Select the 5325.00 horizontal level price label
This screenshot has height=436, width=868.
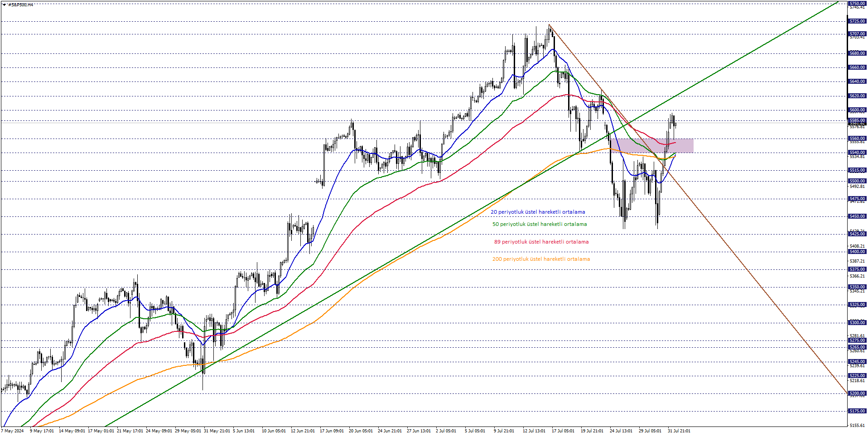click(857, 305)
